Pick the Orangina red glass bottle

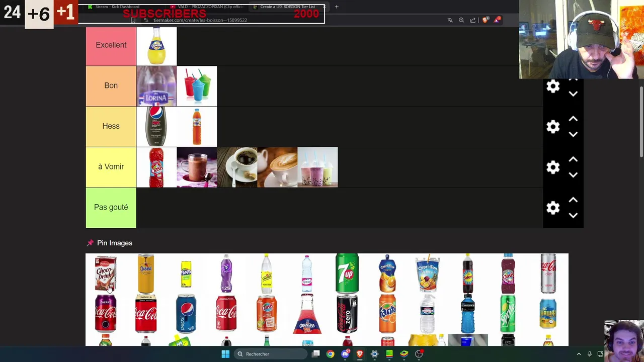[307, 314]
